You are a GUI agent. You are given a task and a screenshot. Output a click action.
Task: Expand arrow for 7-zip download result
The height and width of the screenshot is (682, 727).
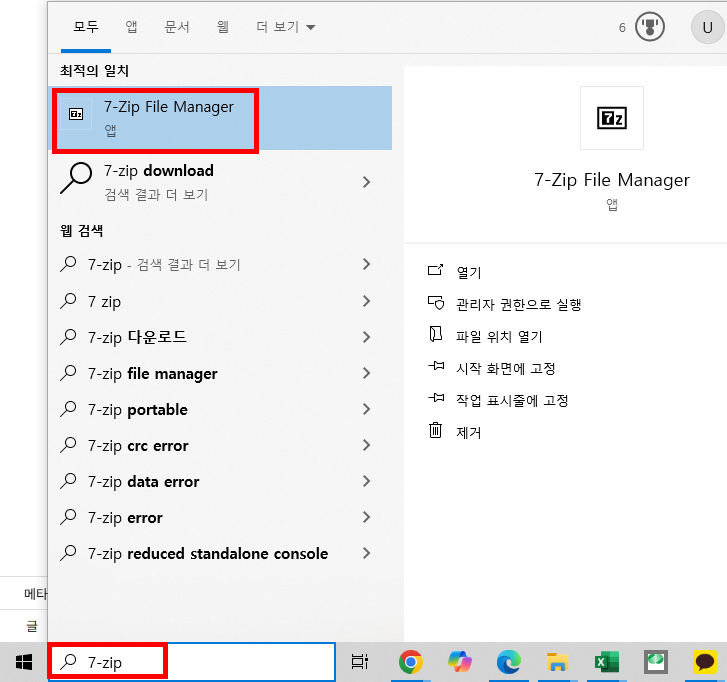366,182
